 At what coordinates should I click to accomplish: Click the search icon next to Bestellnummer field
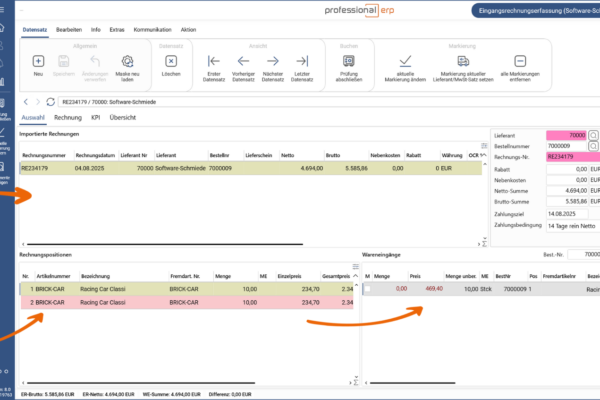pos(593,146)
